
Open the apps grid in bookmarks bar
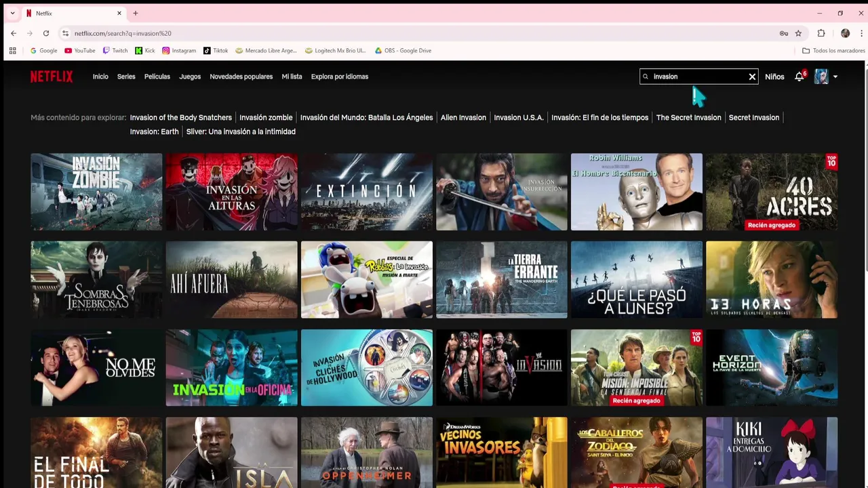pos(12,51)
